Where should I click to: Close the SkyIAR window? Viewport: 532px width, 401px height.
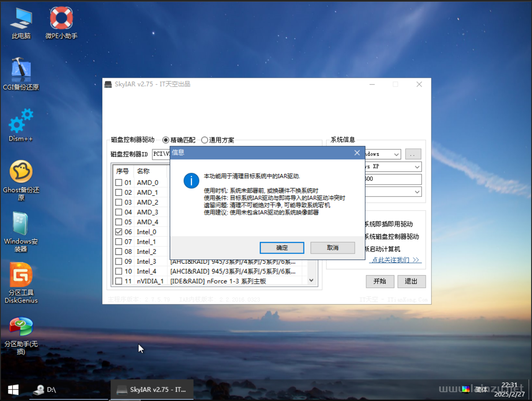[419, 84]
